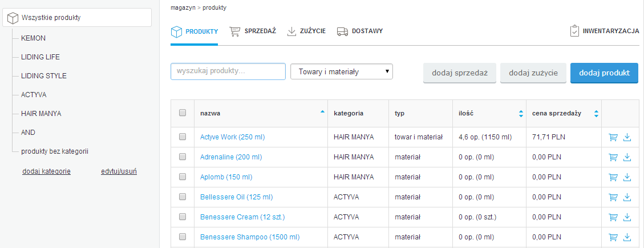Select the HAIR MANYA category in sidebar
Screen dimensions: 644x248
tap(40, 113)
